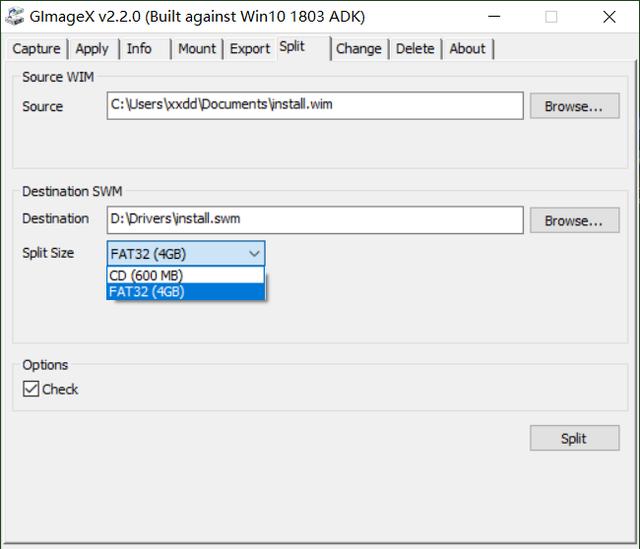Open the Export tab

[250, 49]
